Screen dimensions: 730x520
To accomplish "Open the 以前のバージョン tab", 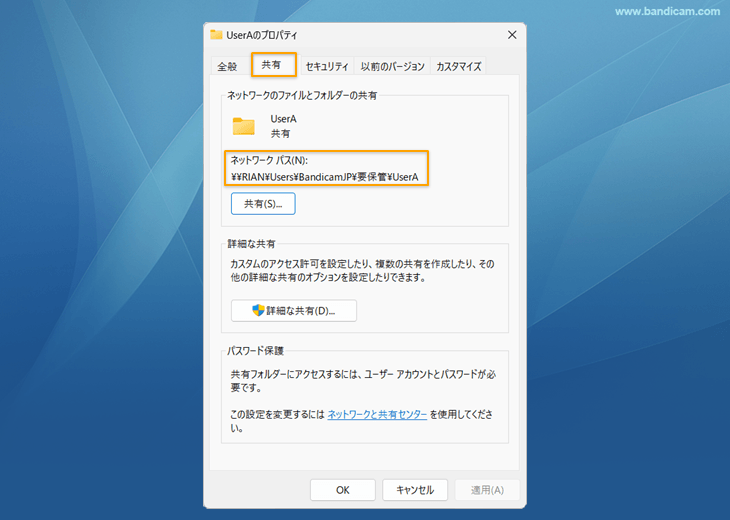I will (392, 67).
